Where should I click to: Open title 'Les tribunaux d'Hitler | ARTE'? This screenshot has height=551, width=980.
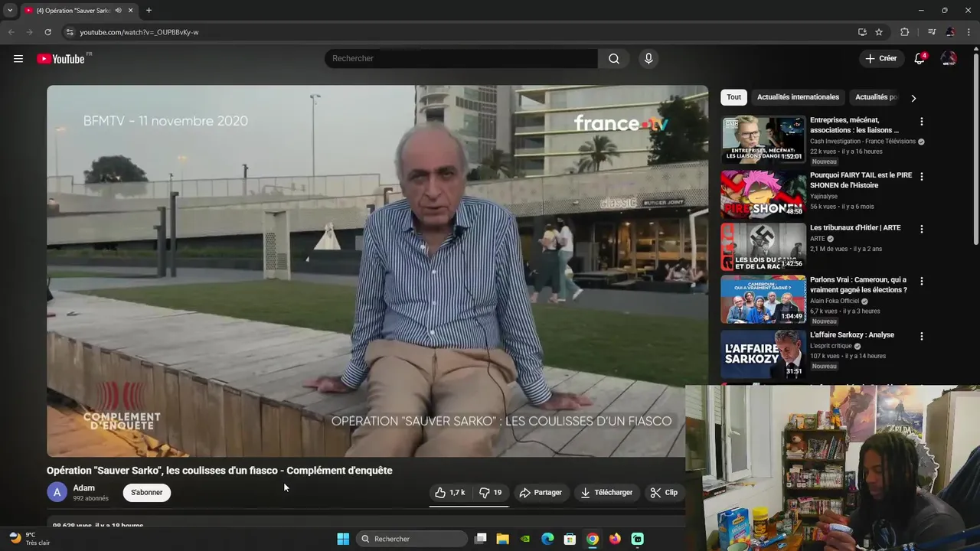(855, 228)
